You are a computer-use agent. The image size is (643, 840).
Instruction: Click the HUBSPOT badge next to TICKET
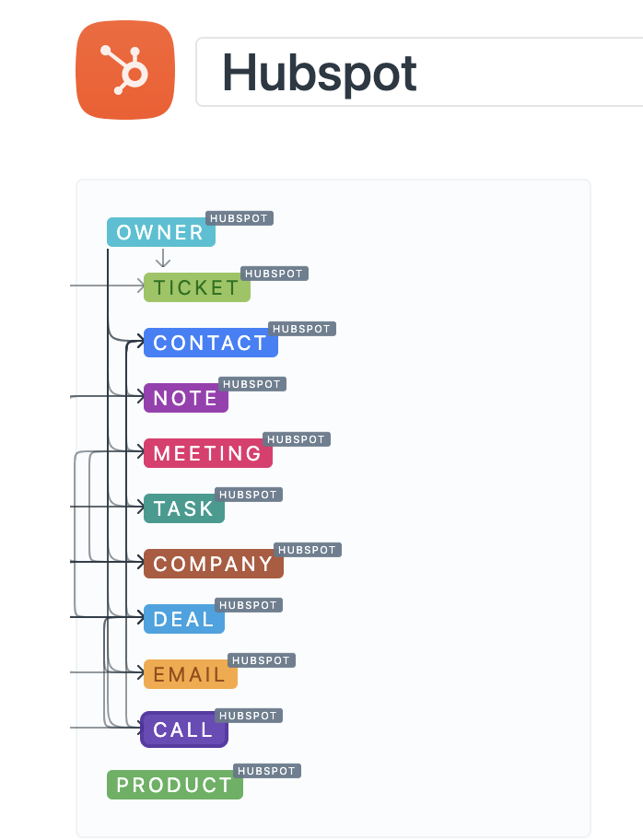click(x=275, y=274)
